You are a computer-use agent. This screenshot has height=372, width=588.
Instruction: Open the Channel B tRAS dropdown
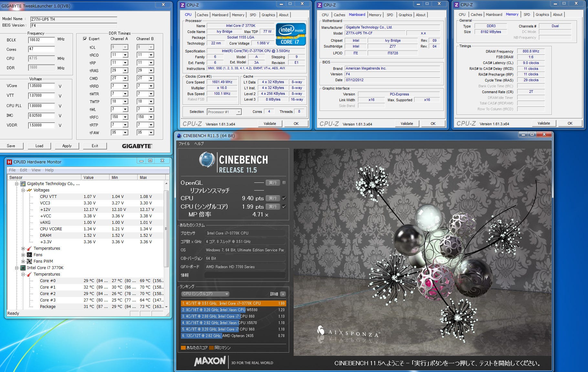(x=151, y=71)
